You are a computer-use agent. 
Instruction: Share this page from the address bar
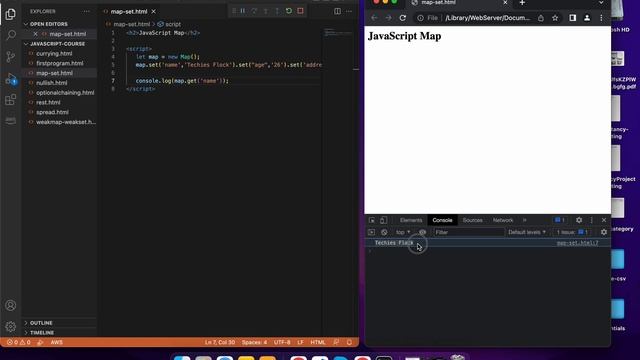(x=541, y=18)
